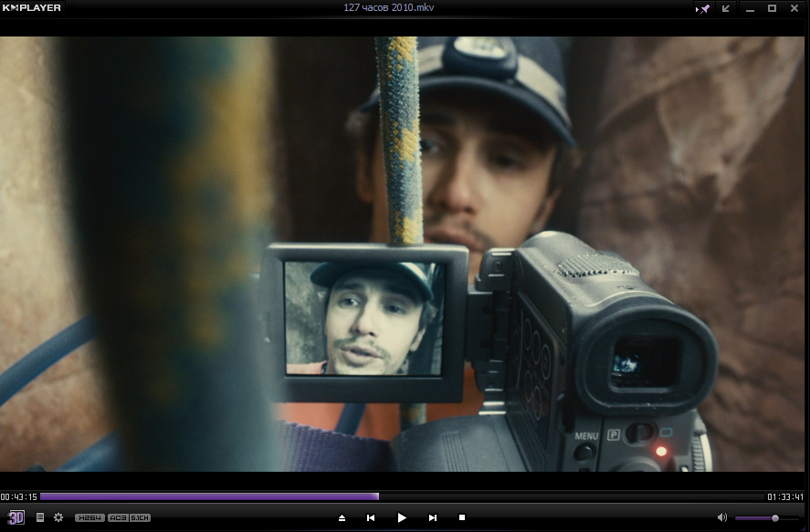Viewport: 810px width, 532px height.
Task: Click the elapsed time 00:43:15
Action: 18,497
